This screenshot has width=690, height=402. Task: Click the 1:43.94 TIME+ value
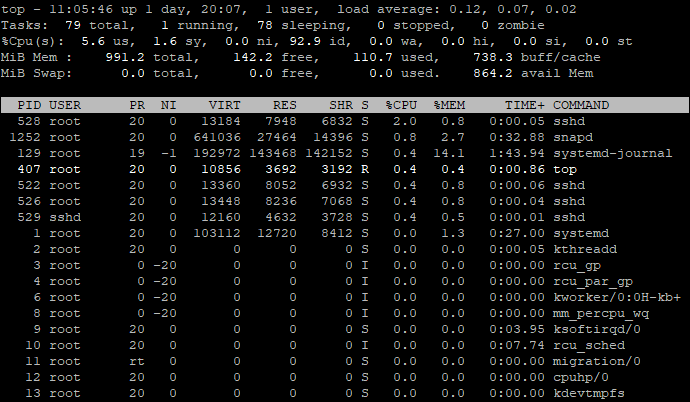click(x=517, y=153)
